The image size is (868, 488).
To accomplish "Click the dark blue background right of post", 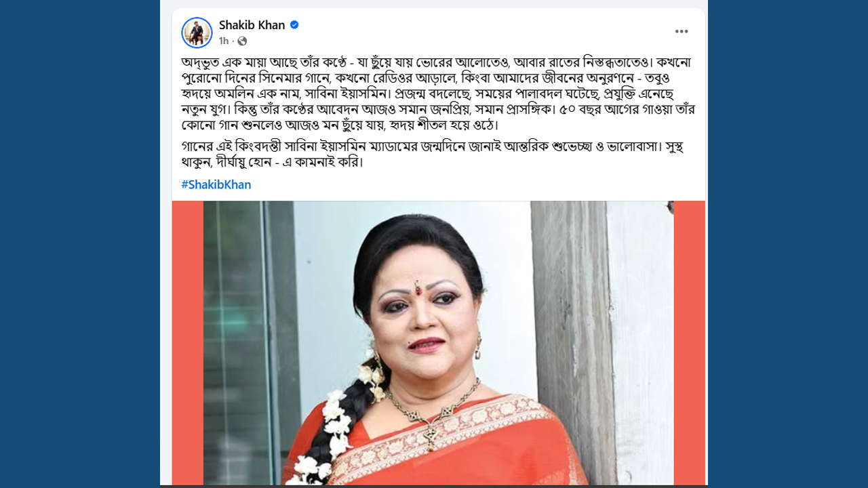I will coord(788,244).
